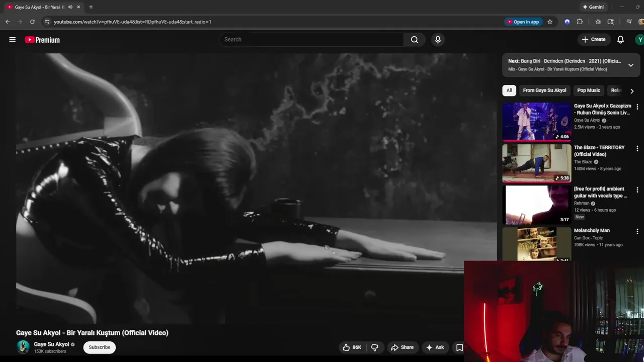View site information icon in address bar

[47, 22]
